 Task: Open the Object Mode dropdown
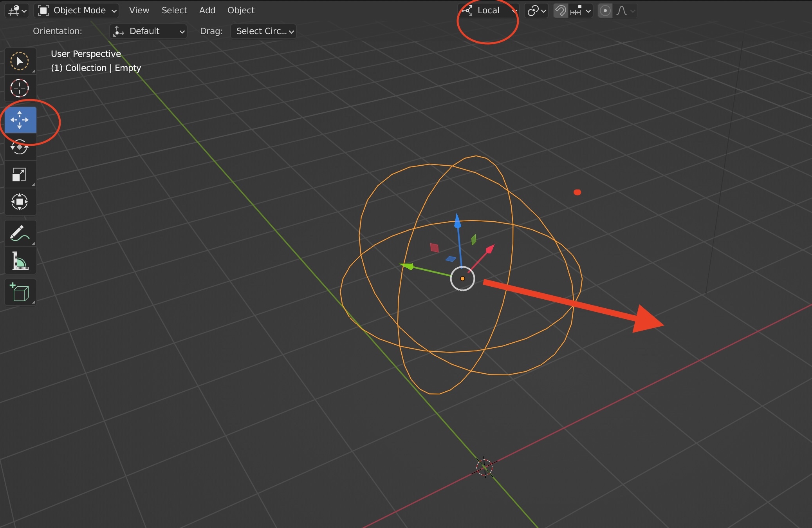77,11
